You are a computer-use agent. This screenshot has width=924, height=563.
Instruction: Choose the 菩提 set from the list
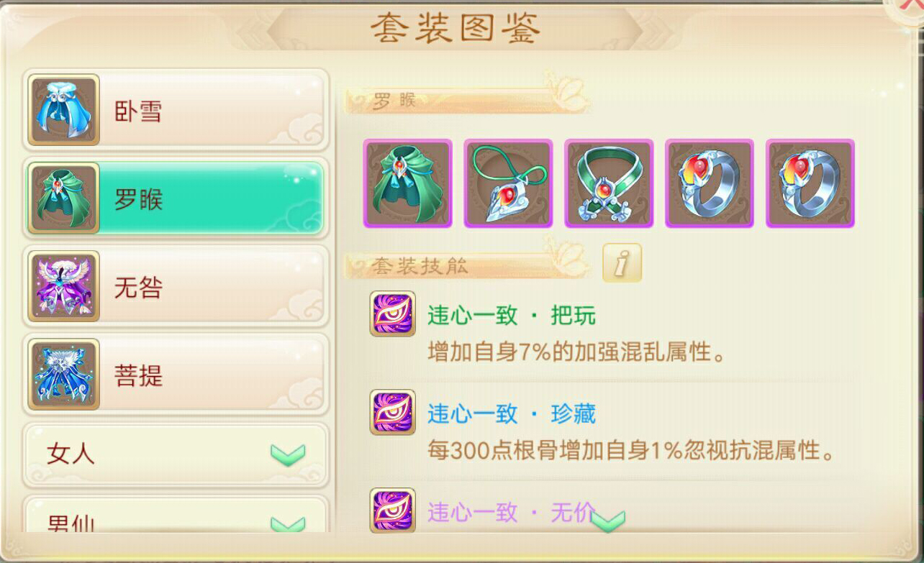[x=176, y=375]
